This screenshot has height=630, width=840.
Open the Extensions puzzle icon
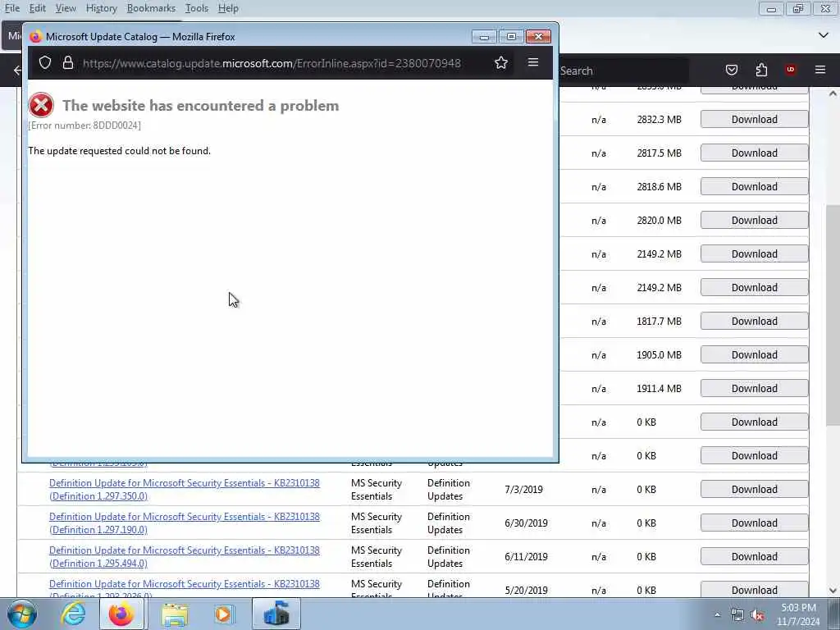click(761, 70)
